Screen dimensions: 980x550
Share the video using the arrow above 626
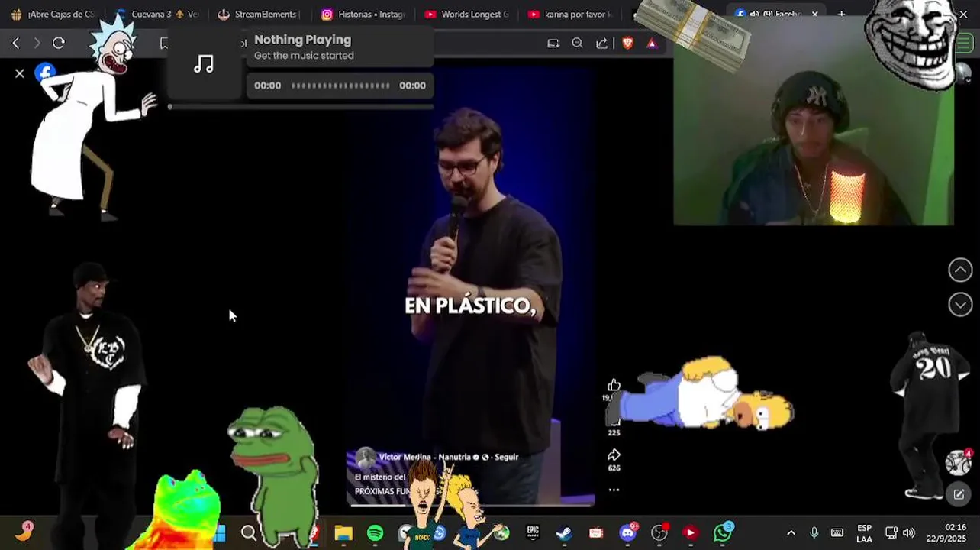pyautogui.click(x=614, y=455)
